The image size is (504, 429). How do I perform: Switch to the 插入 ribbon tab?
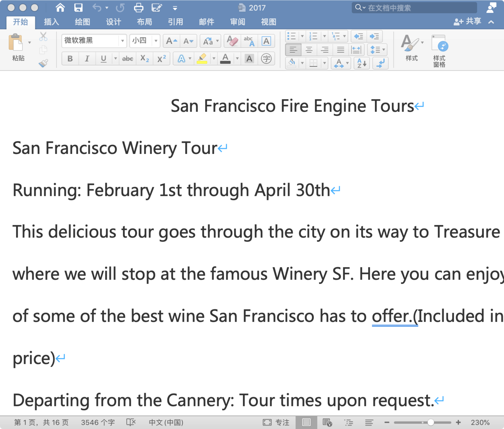coord(51,22)
